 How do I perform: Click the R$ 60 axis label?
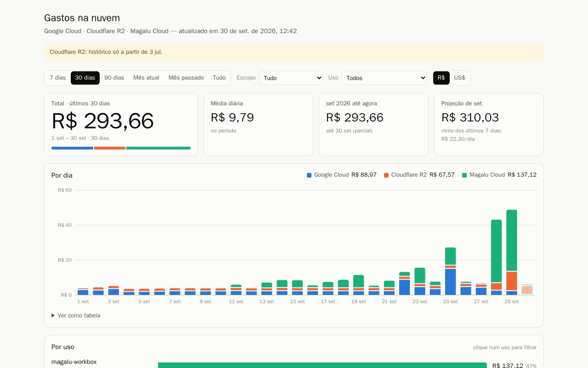tap(65, 190)
